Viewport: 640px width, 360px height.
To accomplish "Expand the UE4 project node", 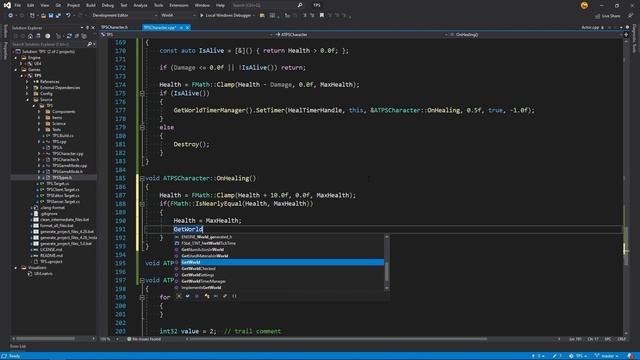I will tap(22, 64).
